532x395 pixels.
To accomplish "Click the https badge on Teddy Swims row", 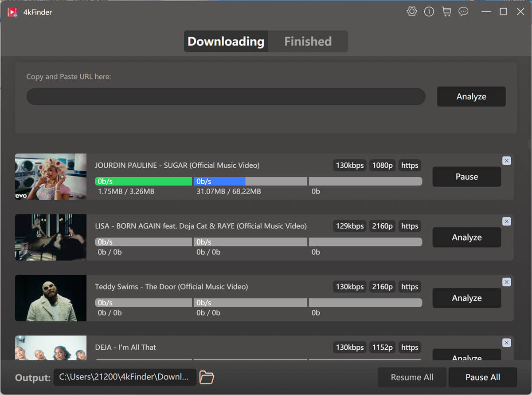I will pyautogui.click(x=410, y=287).
